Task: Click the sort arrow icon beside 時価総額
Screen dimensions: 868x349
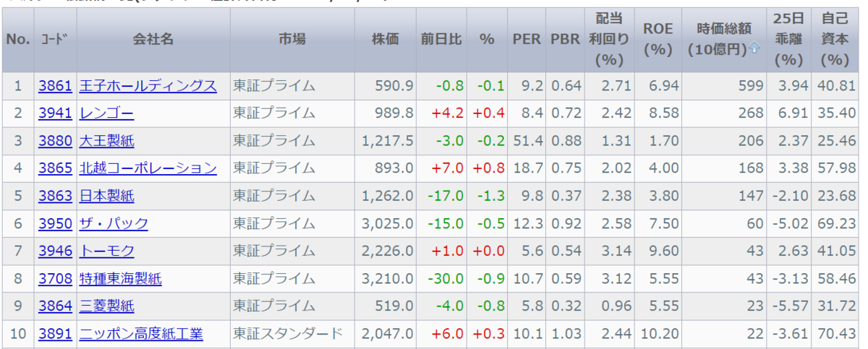Action: 755,49
